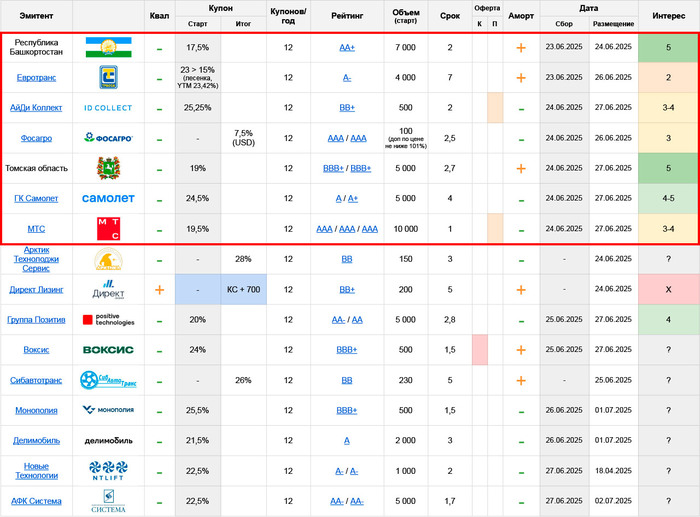
Task: Click the blue КС + 700 coupon cell
Action: click(x=243, y=290)
